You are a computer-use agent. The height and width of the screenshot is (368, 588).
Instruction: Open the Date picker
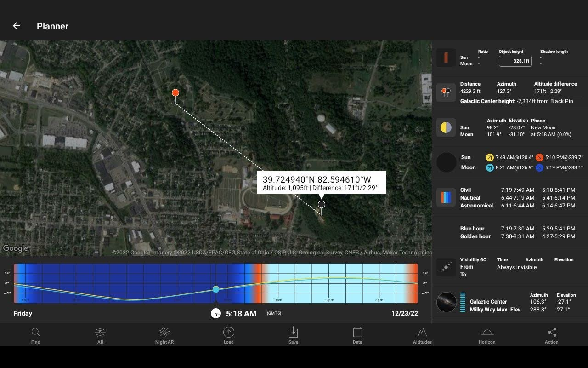(357, 335)
